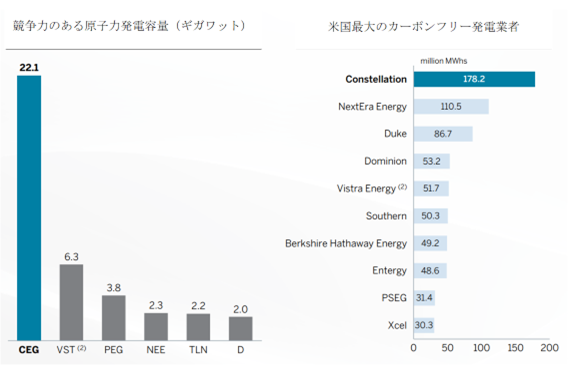Click the left nuclear capacity chart title
568x365 pixels.
[129, 26]
